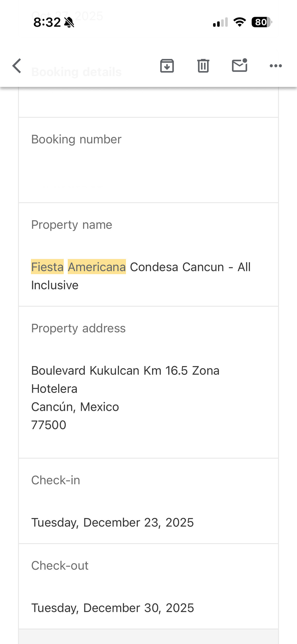Tap the postal code 77500
Viewport: 297px width, 644px height.
coord(49,425)
